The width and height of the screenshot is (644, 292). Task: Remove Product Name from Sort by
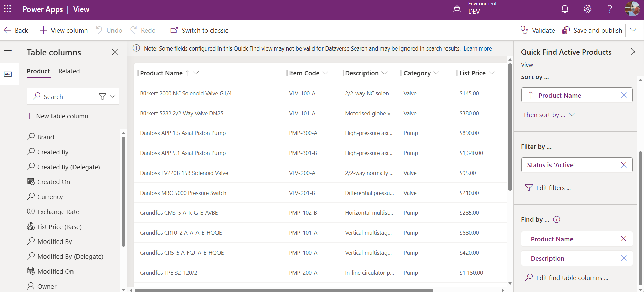click(x=624, y=95)
